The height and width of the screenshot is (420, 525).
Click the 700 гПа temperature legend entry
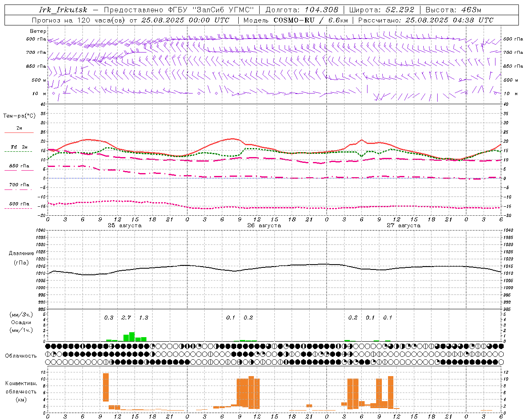tap(19, 185)
